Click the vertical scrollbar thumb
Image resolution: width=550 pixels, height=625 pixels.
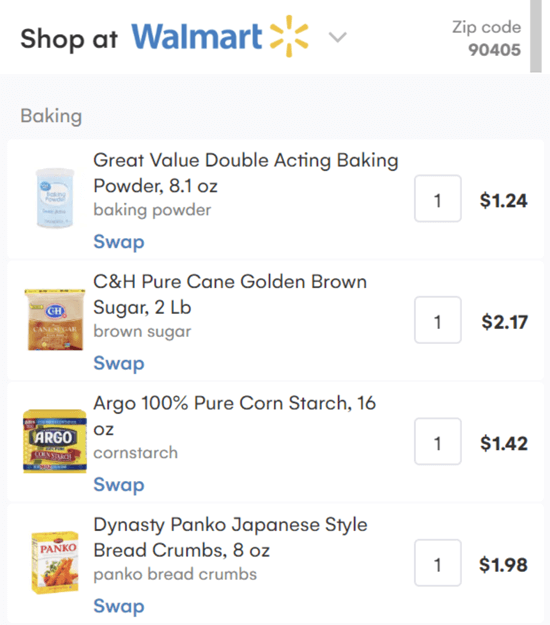(x=536, y=36)
